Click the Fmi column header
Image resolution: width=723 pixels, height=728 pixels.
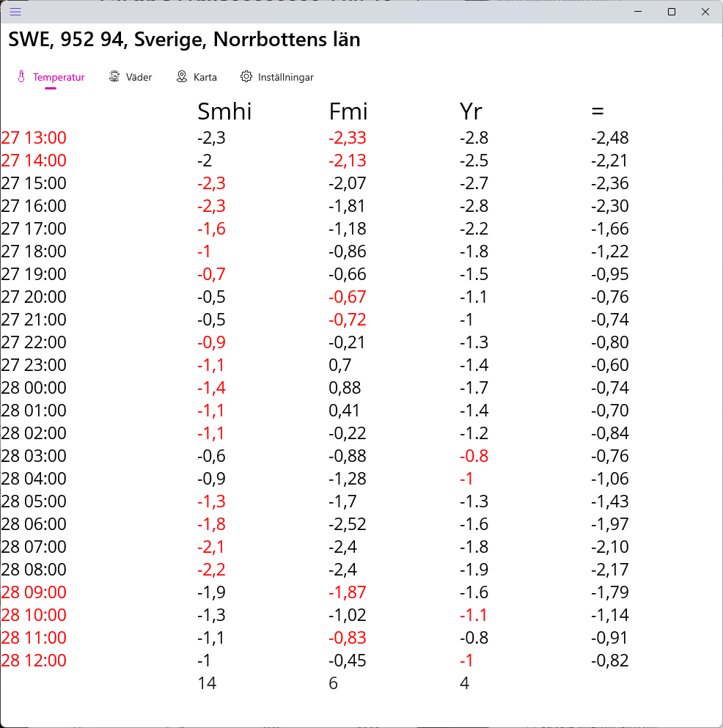[348, 111]
